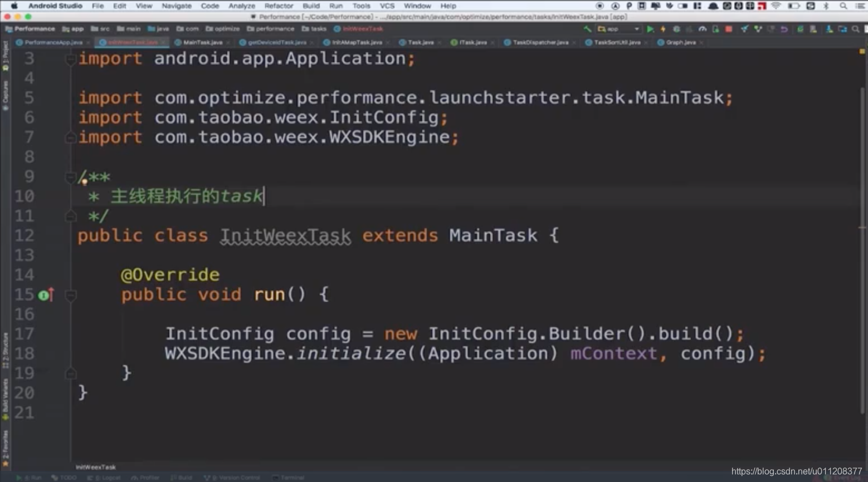
Task: Close the Graph.java tab
Action: pyautogui.click(x=701, y=43)
